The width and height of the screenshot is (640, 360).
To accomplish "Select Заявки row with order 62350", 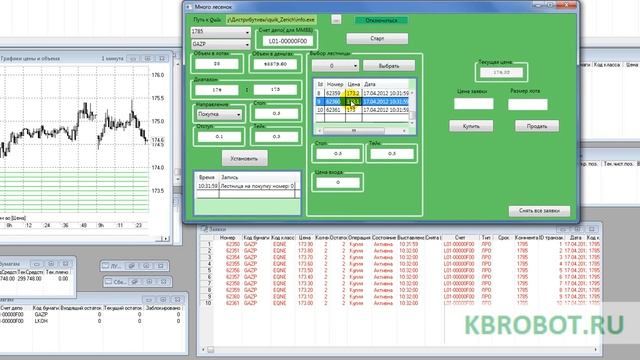I will (x=400, y=244).
